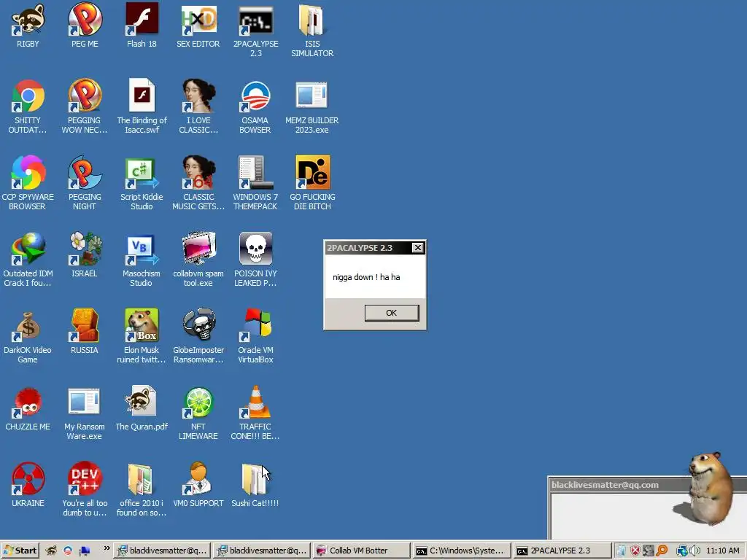Select the I LOVE CLASSIC... portrait icon

pos(198,107)
